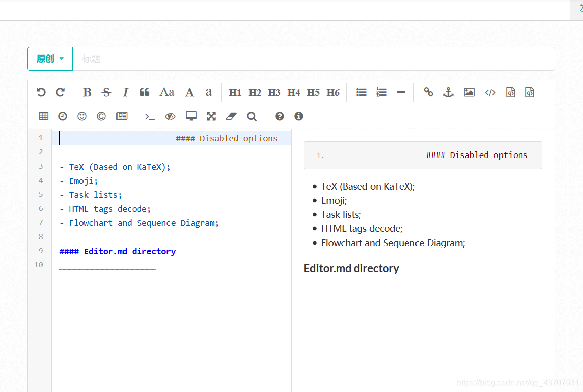Click preview bullet 'HTML tags decode;'
583x392 pixels.
(362, 229)
